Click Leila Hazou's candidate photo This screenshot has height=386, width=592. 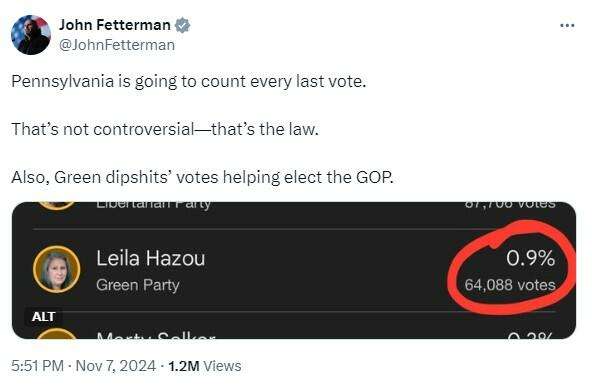(57, 269)
